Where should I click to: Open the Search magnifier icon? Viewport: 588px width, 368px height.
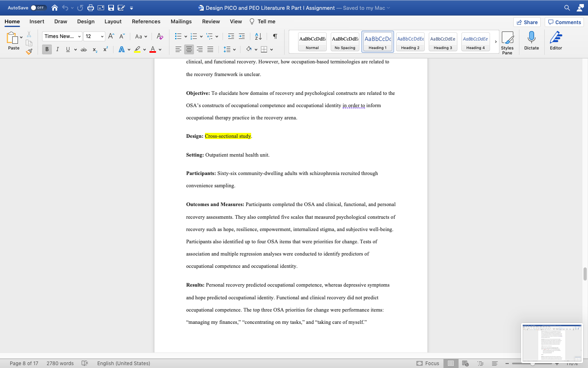tap(567, 8)
